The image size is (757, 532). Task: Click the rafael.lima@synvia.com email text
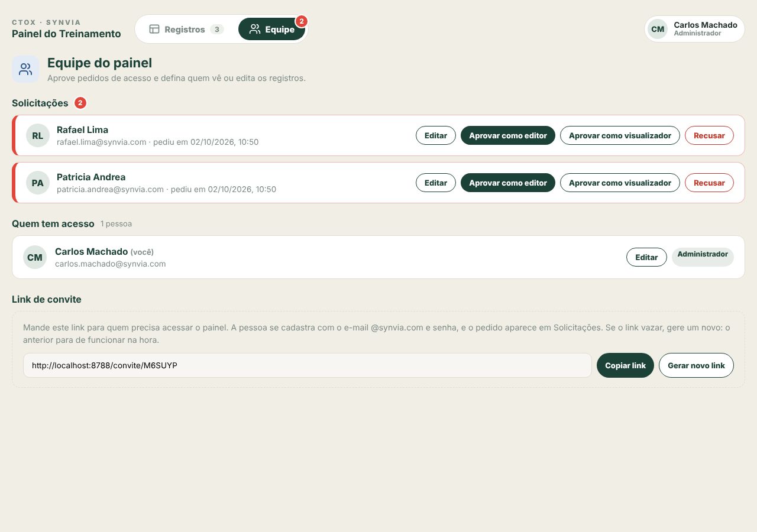click(x=101, y=142)
